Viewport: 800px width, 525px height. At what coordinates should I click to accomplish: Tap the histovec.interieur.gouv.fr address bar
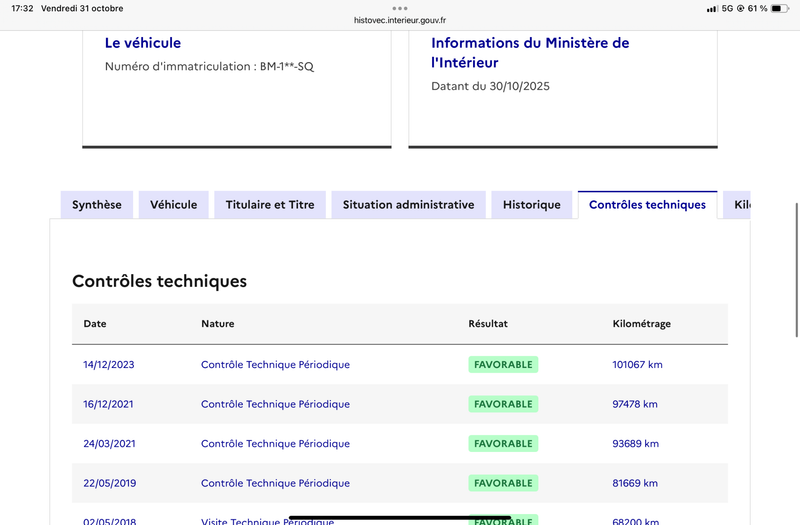pos(400,20)
